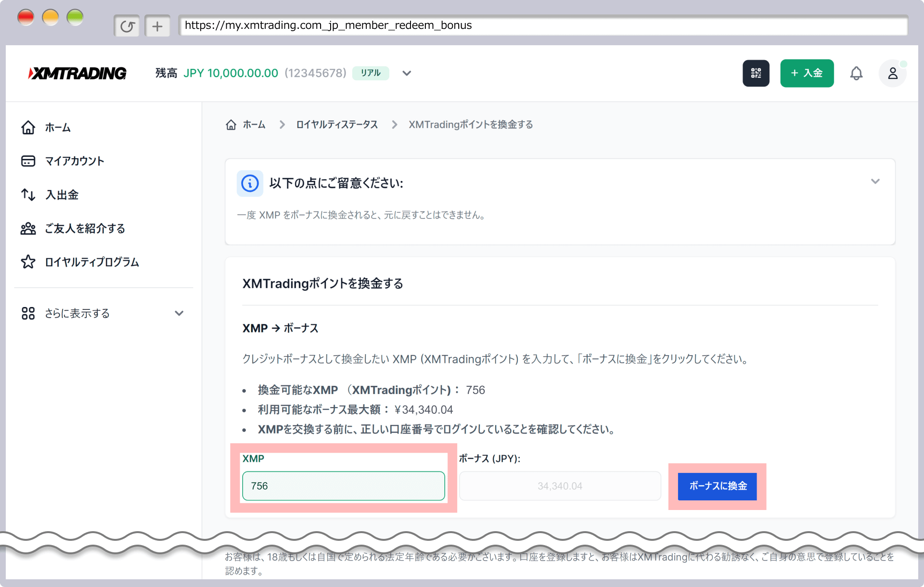Select the ロイヤルティプログラム star icon
This screenshot has height=587, width=924.
pos(28,262)
